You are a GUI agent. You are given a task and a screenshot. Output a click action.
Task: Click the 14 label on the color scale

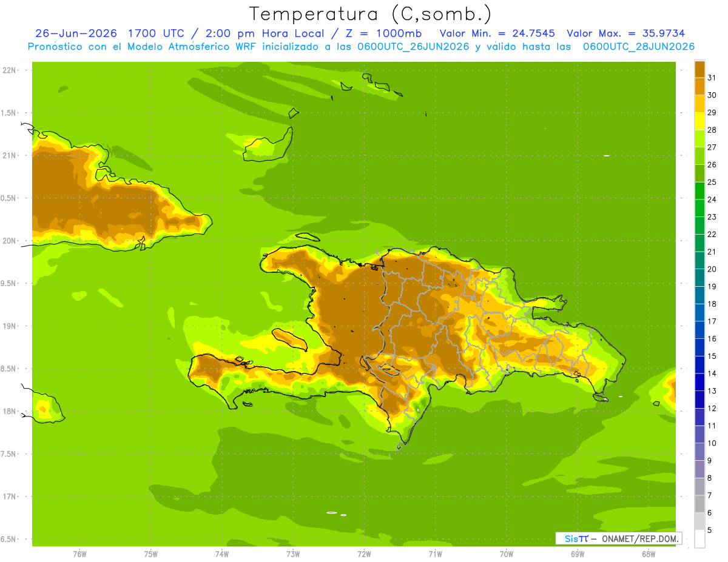(x=712, y=373)
